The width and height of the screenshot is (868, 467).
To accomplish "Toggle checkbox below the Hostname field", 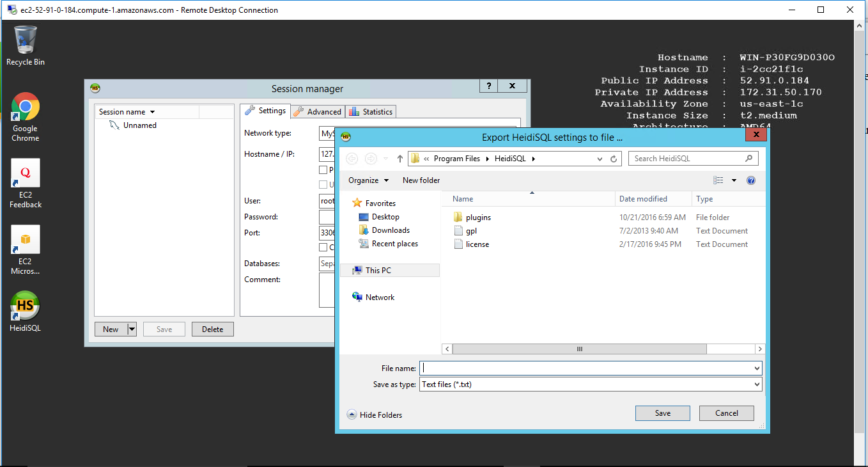I will 323,170.
